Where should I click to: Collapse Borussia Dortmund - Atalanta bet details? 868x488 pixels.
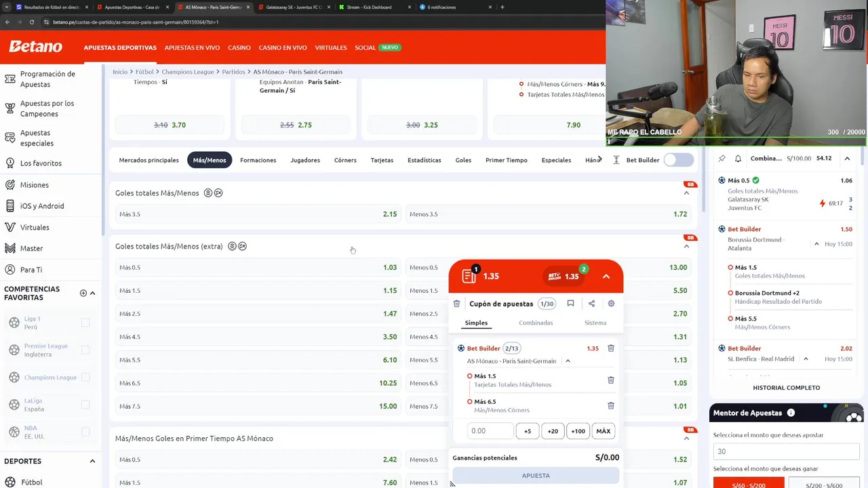816,244
